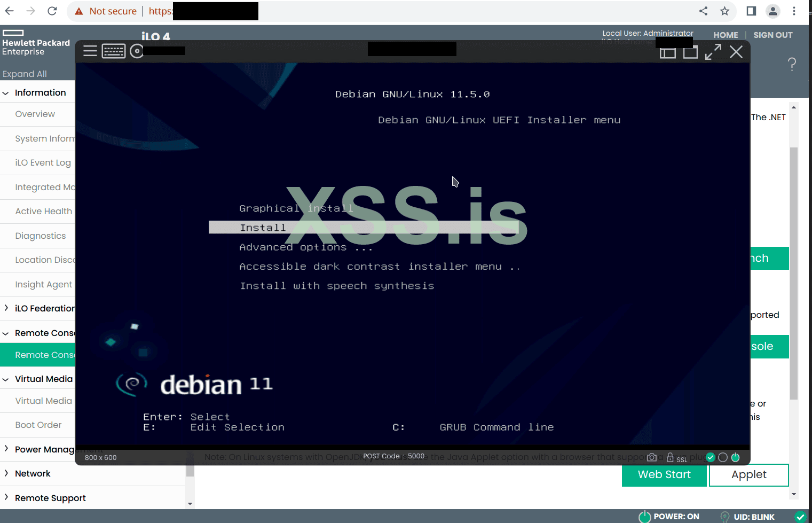The height and width of the screenshot is (523, 812).
Task: Share this page from address bar
Action: [x=704, y=11]
